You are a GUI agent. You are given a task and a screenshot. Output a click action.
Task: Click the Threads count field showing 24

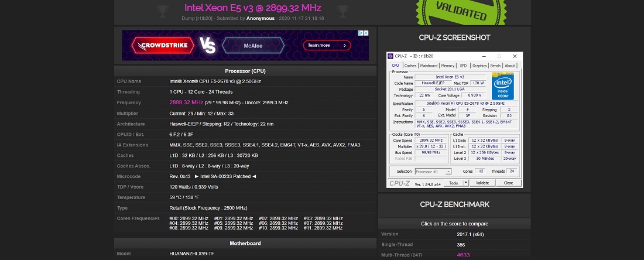point(512,171)
